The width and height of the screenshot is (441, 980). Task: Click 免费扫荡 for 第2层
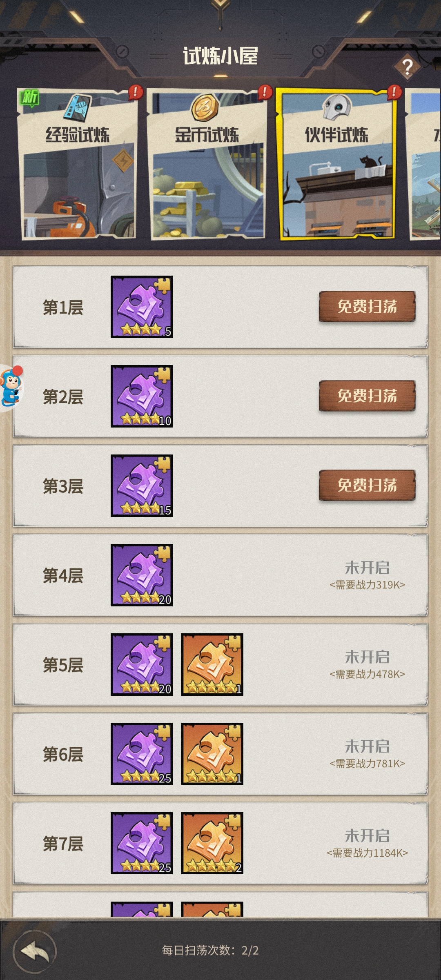tap(367, 396)
